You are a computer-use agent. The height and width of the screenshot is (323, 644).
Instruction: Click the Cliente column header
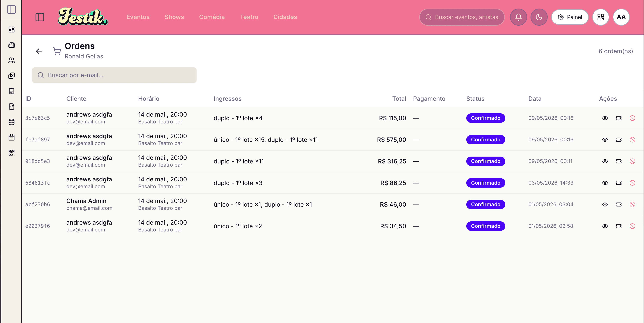[x=76, y=99]
